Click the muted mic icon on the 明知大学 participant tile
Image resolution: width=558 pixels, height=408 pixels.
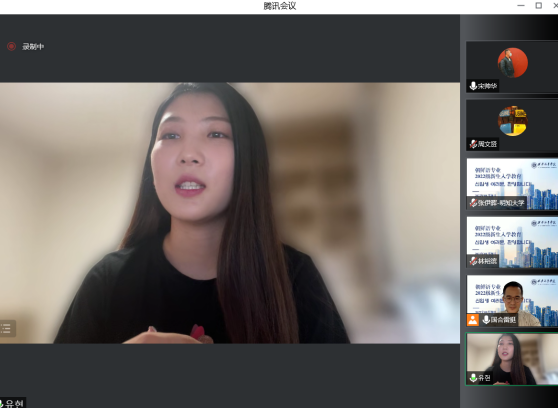pos(473,203)
